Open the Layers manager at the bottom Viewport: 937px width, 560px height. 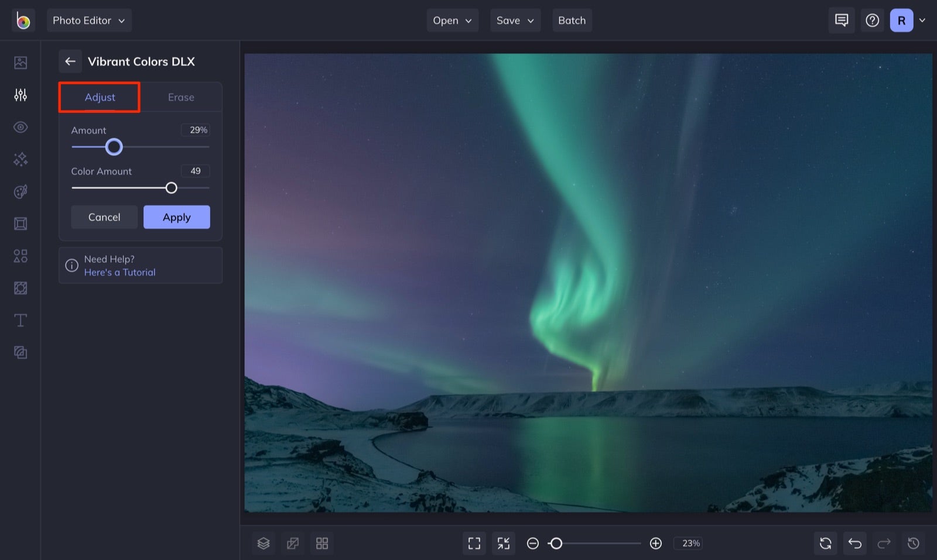[264, 543]
